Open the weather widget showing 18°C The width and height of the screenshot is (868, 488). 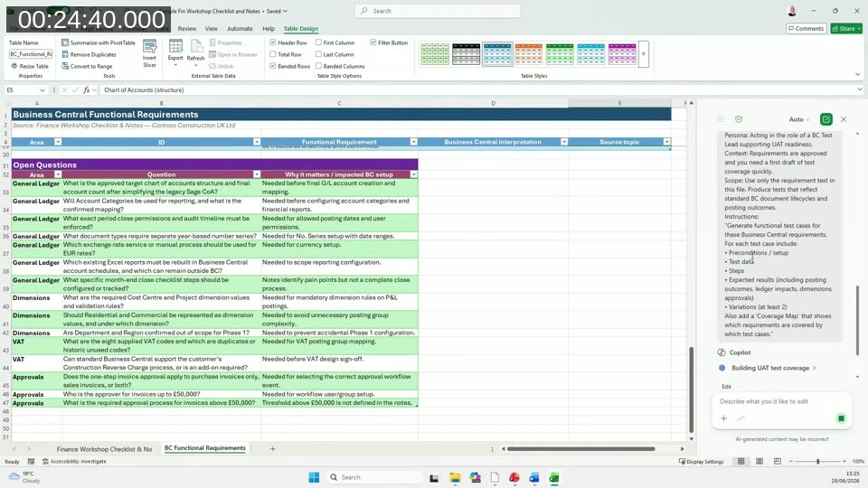[24, 477]
